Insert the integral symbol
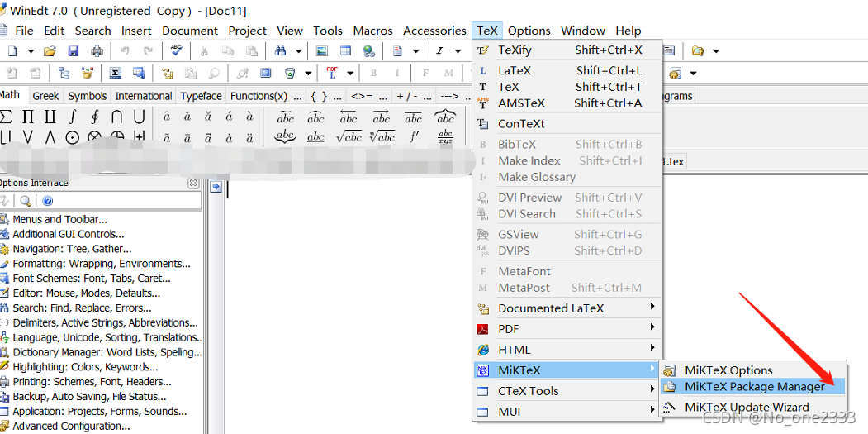The height and width of the screenshot is (434, 868). pos(73,117)
